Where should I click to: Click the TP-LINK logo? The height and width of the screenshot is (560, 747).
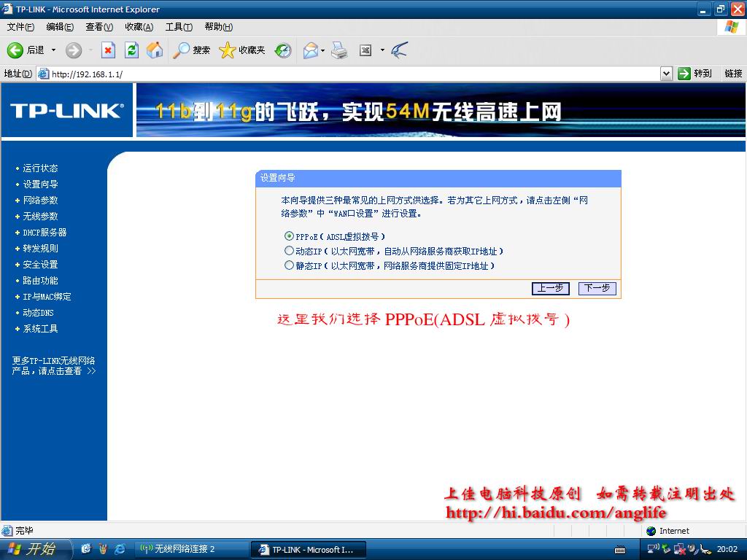click(x=66, y=111)
